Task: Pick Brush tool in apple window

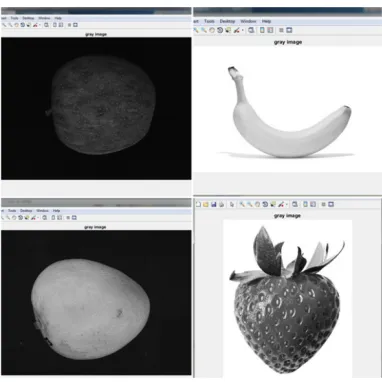Action: coord(35,25)
